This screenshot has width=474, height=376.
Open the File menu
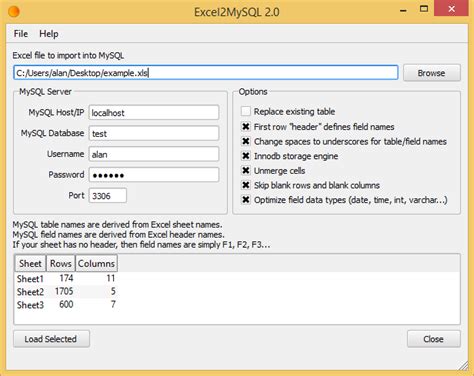[21, 34]
